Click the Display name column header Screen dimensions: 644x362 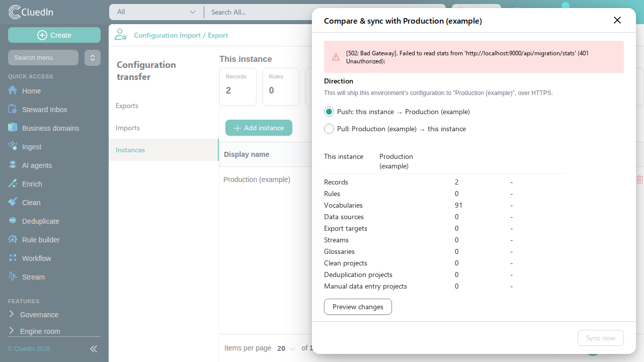(x=247, y=154)
